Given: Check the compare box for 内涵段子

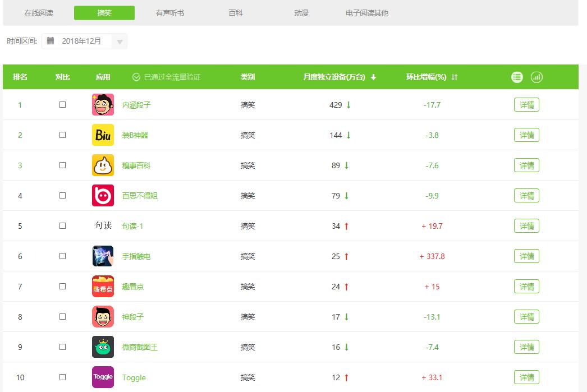Looking at the screenshot, I should pyautogui.click(x=62, y=105).
